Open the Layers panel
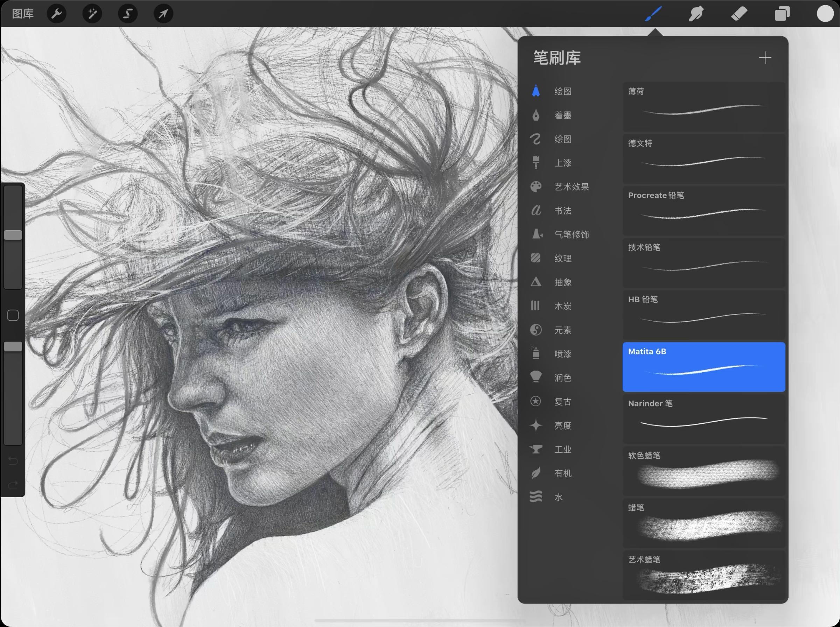Viewport: 840px width, 627px height. click(x=782, y=13)
